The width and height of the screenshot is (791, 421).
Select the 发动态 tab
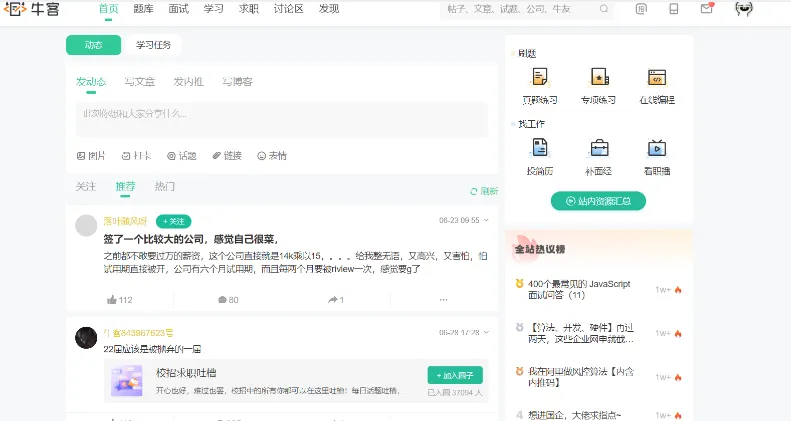pos(91,82)
